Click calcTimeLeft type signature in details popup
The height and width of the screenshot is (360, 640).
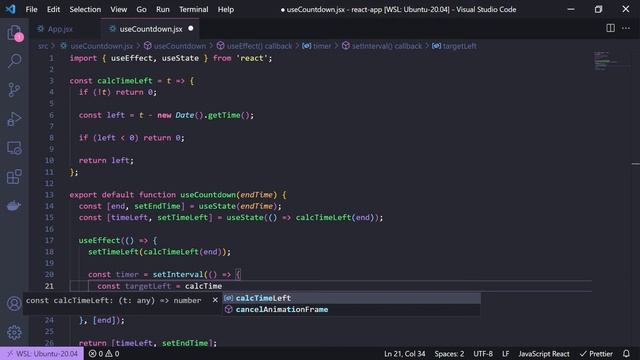[113, 300]
